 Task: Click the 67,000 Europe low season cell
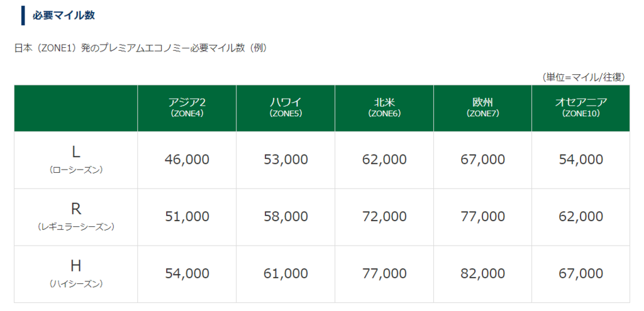(482, 160)
